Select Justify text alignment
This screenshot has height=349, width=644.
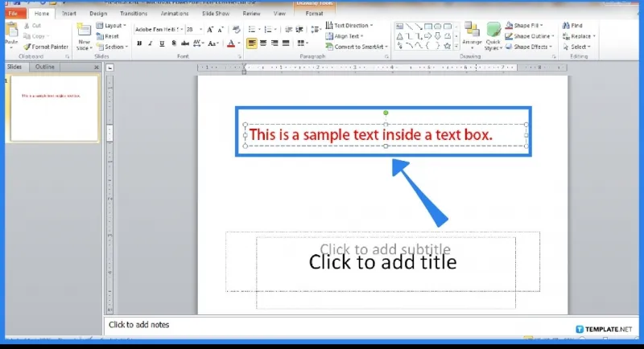pos(286,43)
